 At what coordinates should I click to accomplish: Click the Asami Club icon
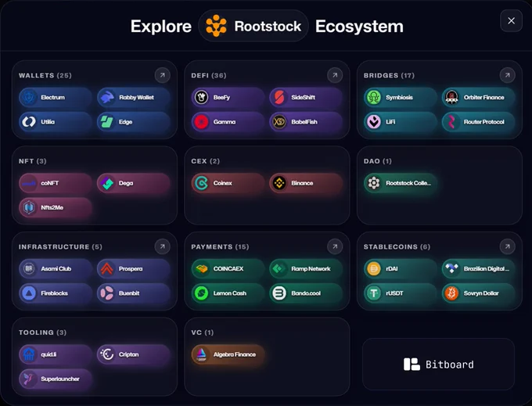click(29, 268)
